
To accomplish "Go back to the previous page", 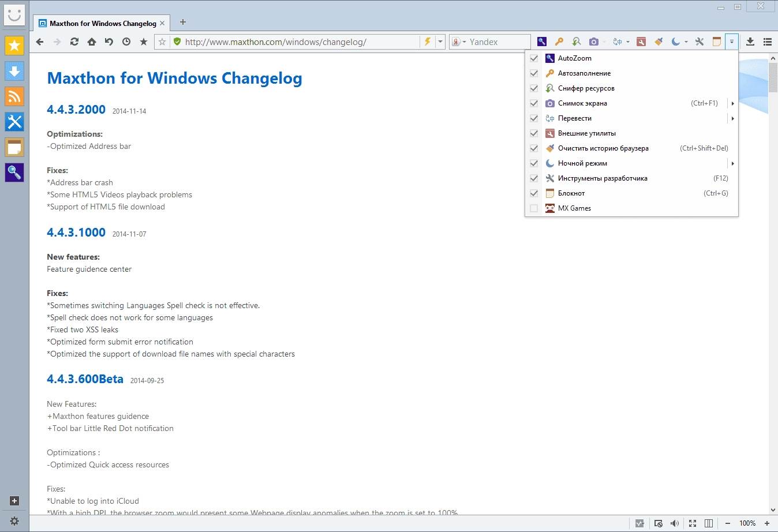I will pyautogui.click(x=40, y=42).
